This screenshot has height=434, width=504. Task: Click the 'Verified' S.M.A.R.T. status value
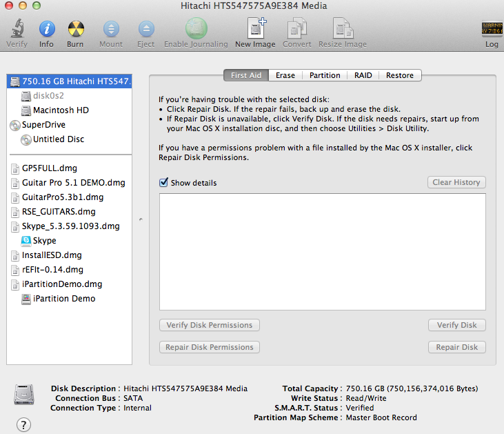coord(360,408)
